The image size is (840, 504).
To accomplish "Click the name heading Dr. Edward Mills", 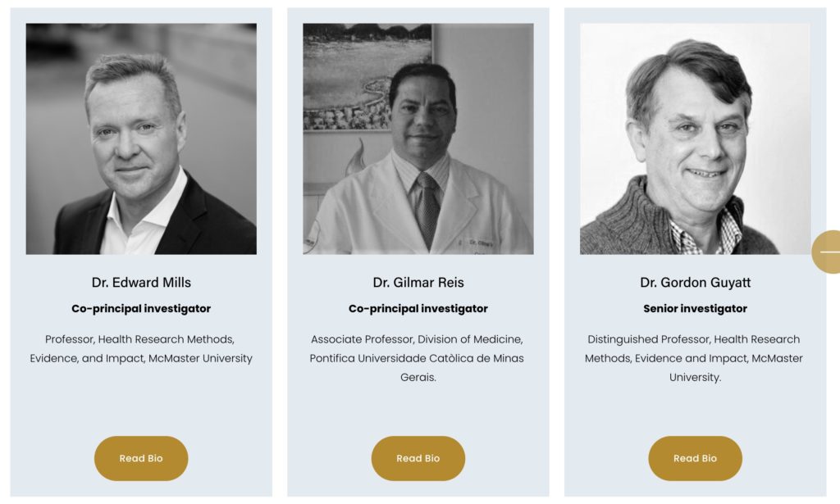I will pos(141,283).
